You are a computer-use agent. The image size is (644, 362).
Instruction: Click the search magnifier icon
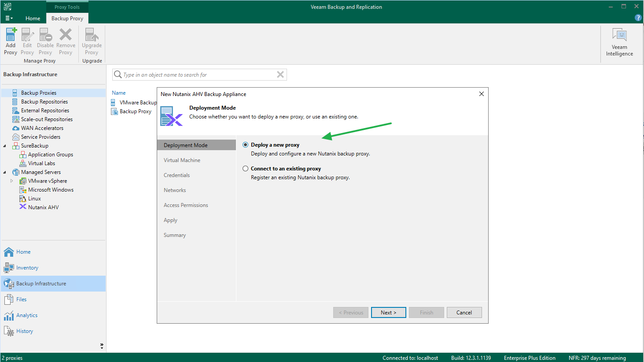118,74
